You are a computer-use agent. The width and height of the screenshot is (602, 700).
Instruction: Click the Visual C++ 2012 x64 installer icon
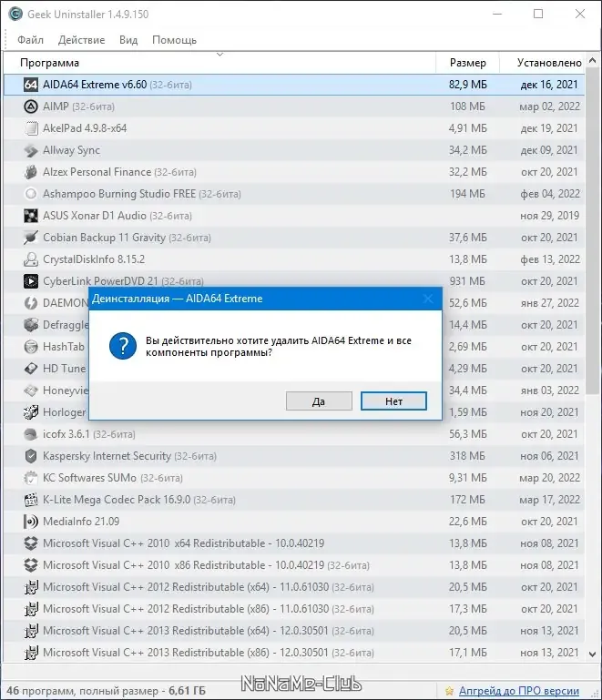pyautogui.click(x=31, y=587)
